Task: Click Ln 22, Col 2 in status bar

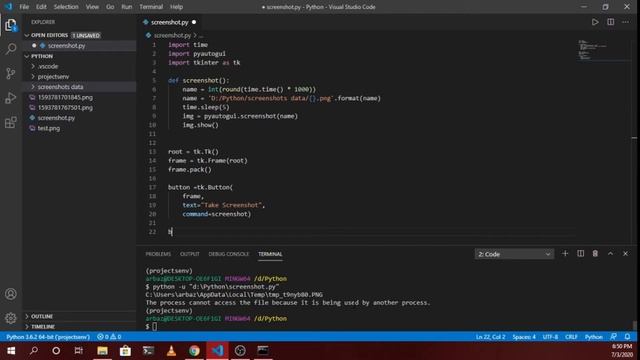Action: coord(490,337)
